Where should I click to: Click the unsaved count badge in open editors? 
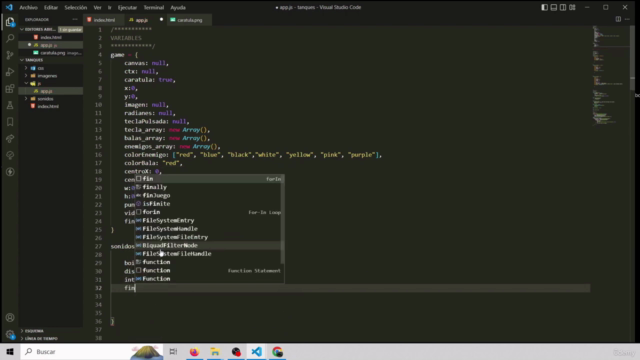70,29
